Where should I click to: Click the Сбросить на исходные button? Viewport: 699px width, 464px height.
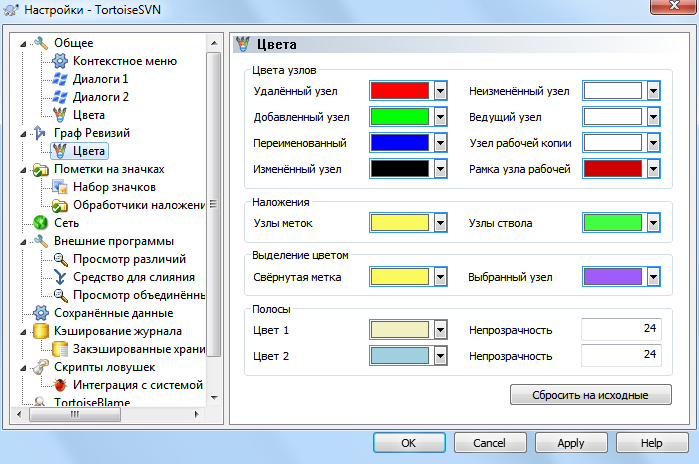(x=591, y=395)
